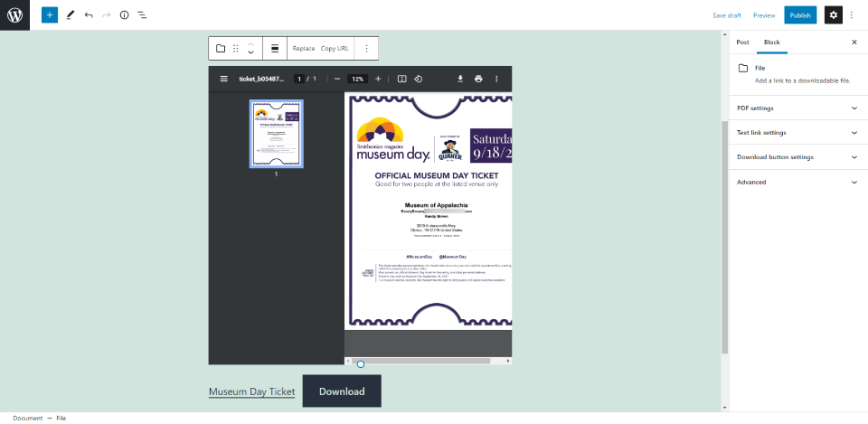868x424 pixels.
Task: Open the document list view icon
Action: [x=142, y=15]
